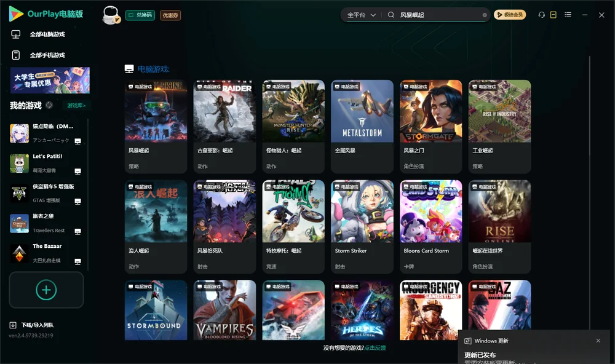Open the 风暴拍茨队 game card

coord(224,226)
